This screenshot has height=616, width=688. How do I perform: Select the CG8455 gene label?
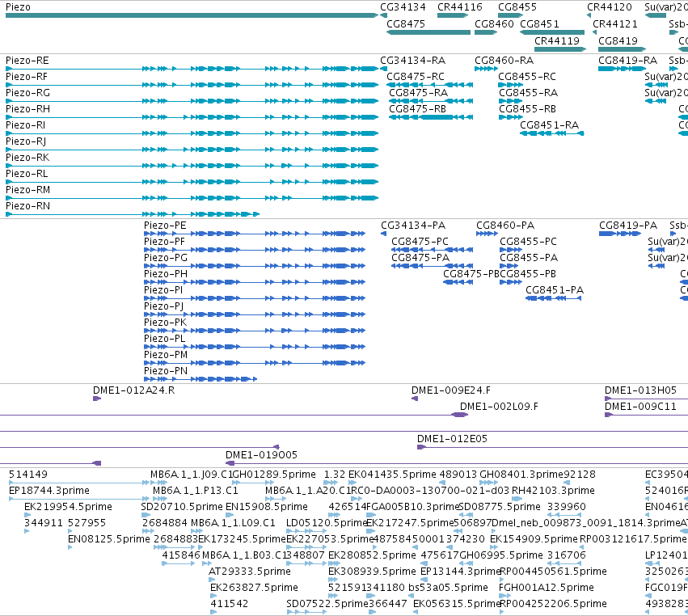517,7
